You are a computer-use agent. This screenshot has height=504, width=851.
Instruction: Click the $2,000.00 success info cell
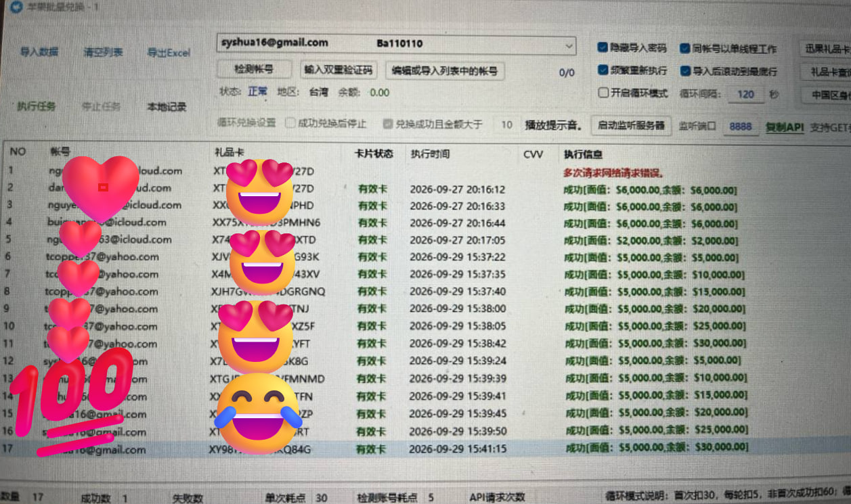click(651, 241)
